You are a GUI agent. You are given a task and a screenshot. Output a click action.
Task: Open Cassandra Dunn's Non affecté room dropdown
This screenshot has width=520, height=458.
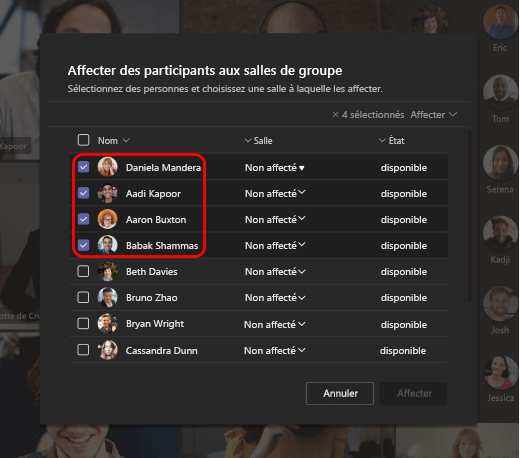pos(274,351)
